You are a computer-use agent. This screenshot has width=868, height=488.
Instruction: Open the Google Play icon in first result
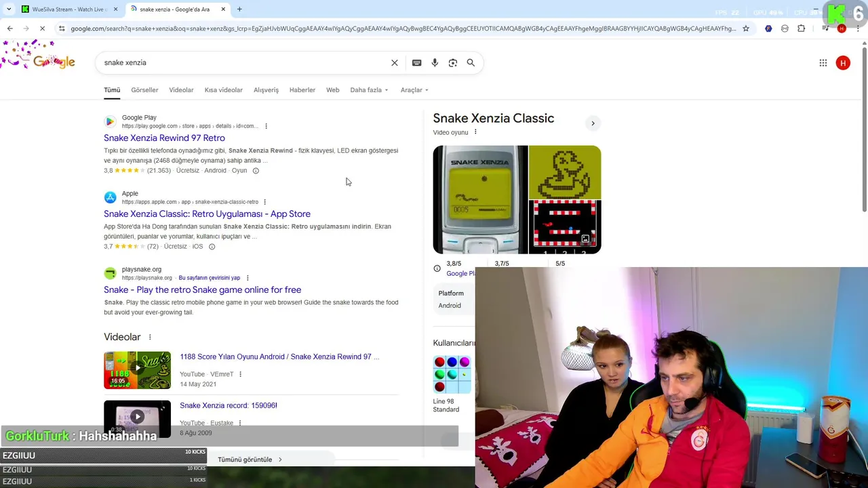(110, 122)
